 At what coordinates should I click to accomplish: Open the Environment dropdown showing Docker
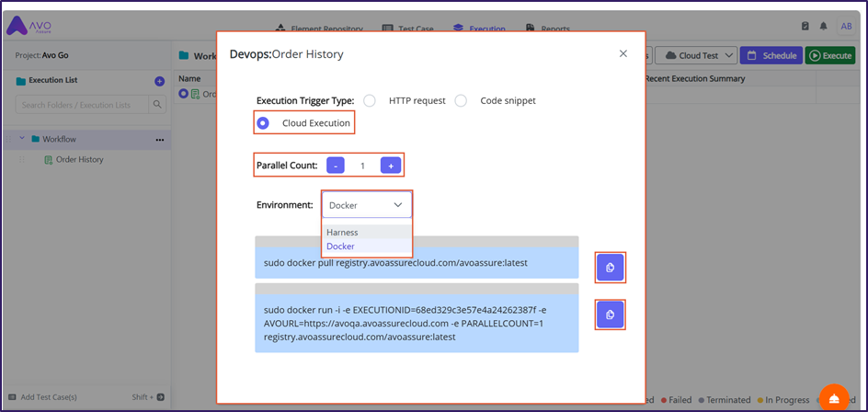[366, 205]
